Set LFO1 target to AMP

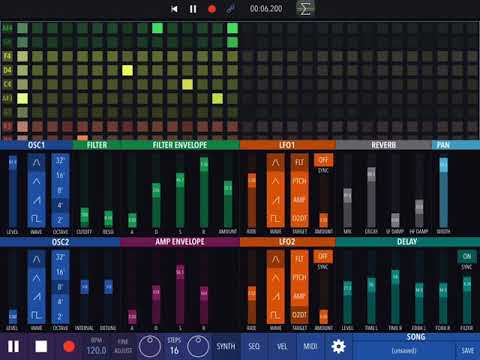click(x=299, y=200)
